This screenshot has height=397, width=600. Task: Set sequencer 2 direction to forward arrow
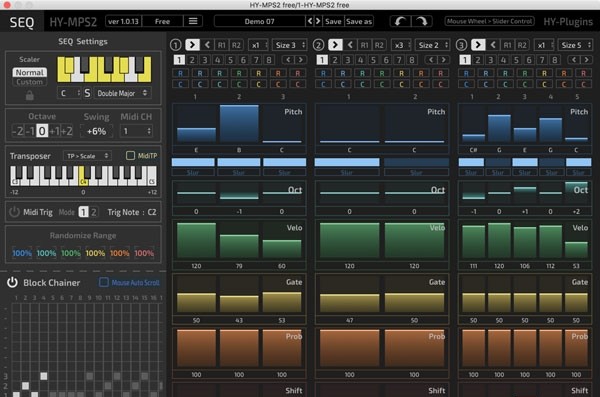pos(335,45)
